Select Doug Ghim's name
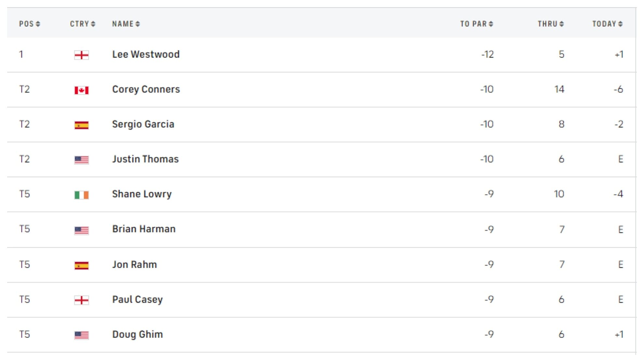The image size is (644, 362). click(x=137, y=334)
